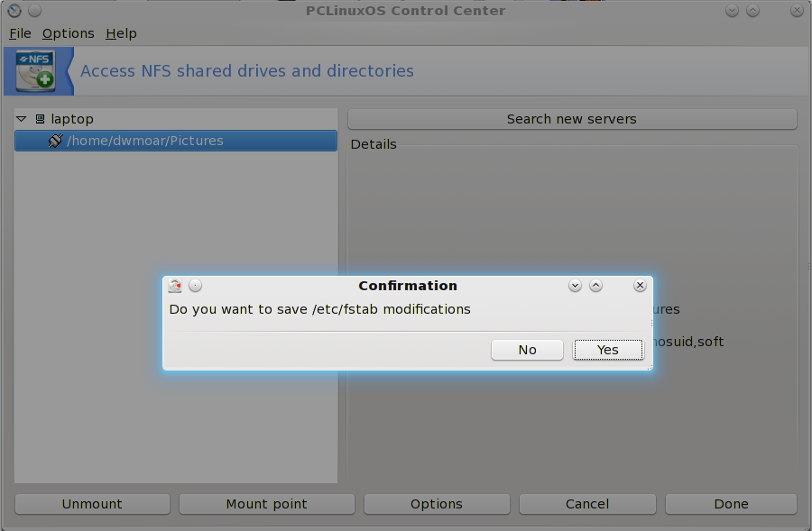Toggle the pin button on the Confirmation title bar

point(196,286)
